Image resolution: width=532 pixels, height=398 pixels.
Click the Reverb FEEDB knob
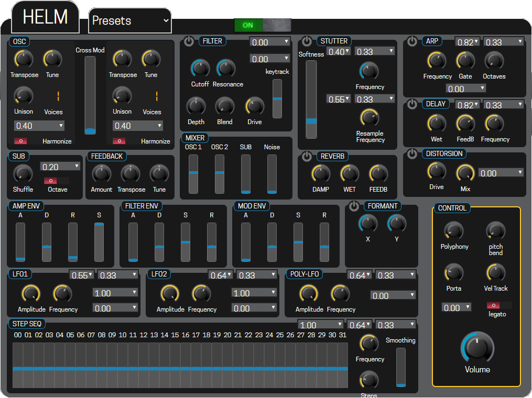point(378,173)
